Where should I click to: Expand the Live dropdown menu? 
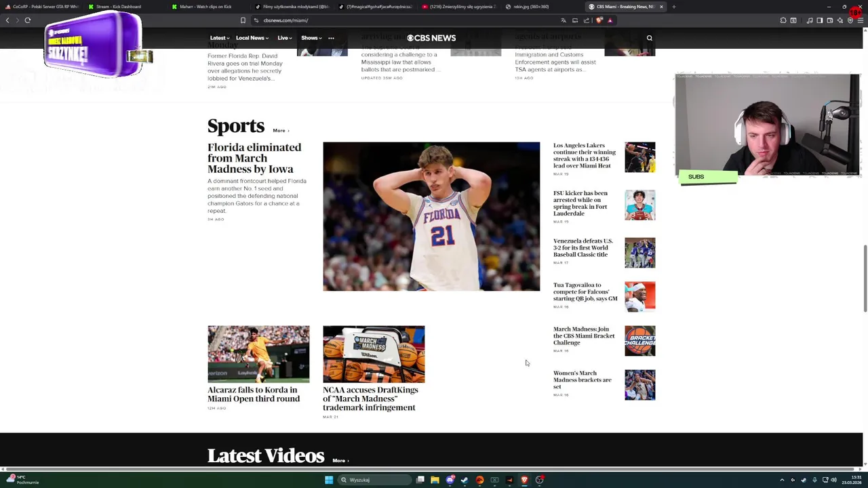[284, 38]
